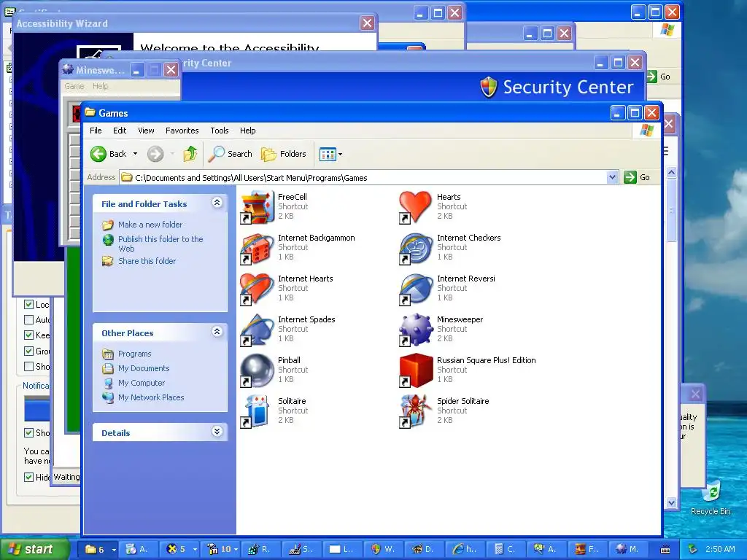Click the Back arrow in Games toolbar
Image resolution: width=747 pixels, height=560 pixels.
pos(98,154)
